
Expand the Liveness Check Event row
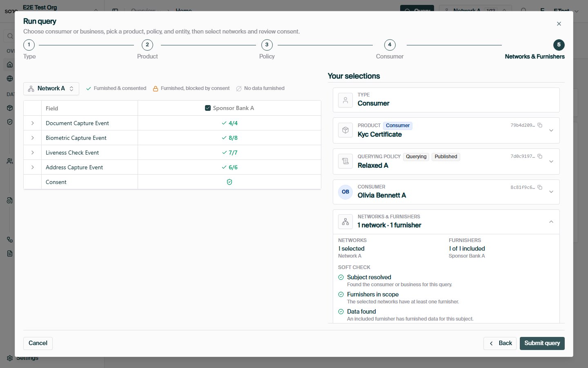[x=33, y=153]
